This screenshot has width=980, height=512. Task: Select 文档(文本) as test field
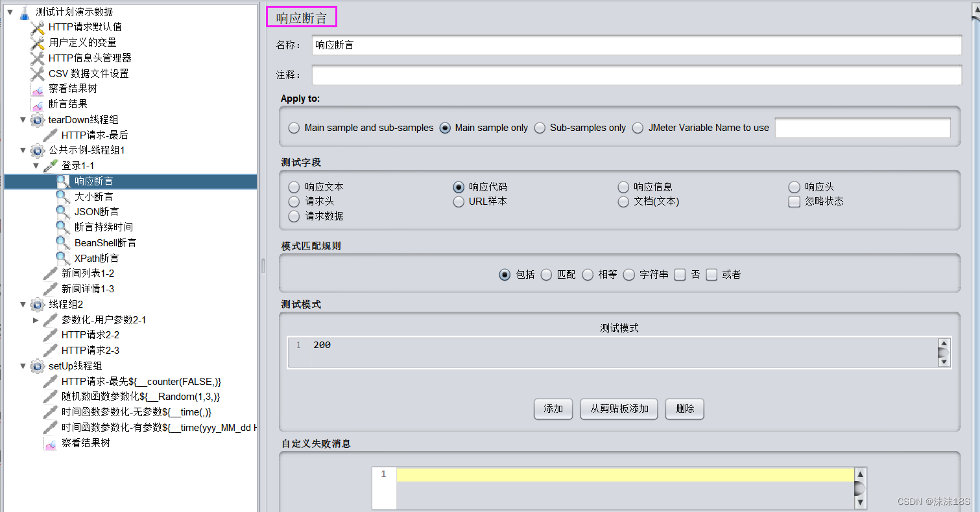[x=623, y=202]
